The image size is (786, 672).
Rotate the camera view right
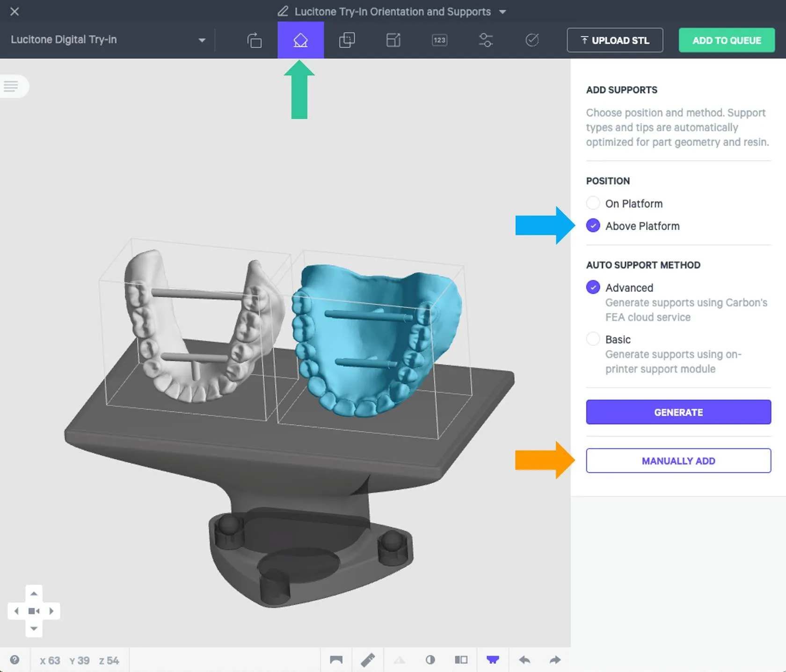[x=51, y=611]
